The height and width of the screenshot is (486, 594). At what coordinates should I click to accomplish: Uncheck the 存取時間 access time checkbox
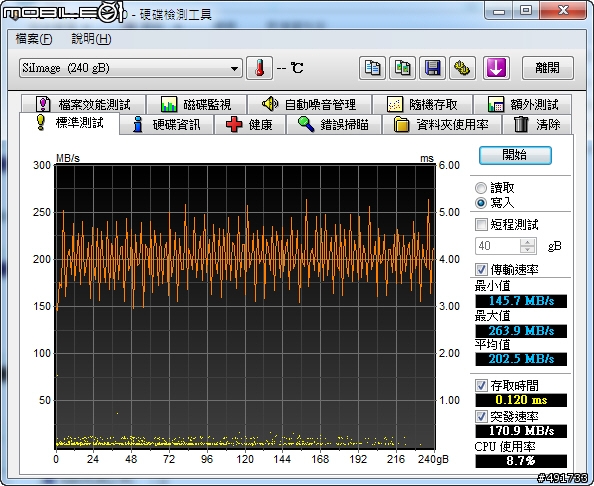click(481, 386)
